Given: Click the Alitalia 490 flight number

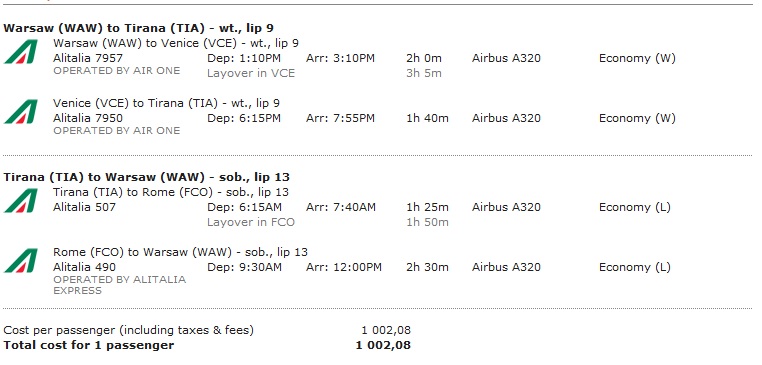Looking at the screenshot, I should [85, 267].
